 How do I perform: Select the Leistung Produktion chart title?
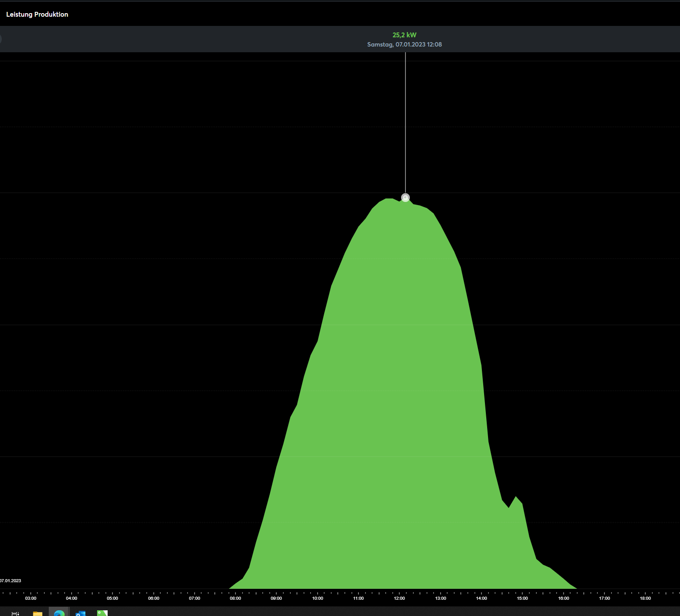coord(37,14)
